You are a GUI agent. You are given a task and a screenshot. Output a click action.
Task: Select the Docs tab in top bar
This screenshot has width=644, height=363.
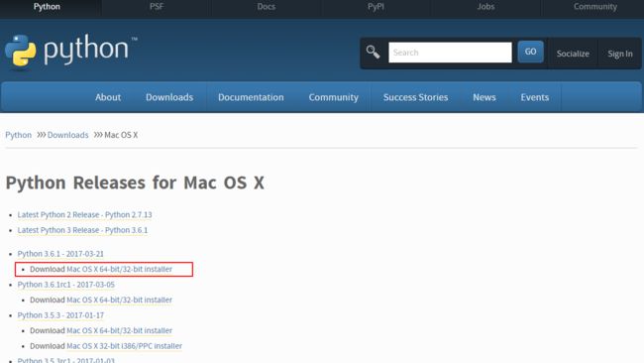click(267, 7)
